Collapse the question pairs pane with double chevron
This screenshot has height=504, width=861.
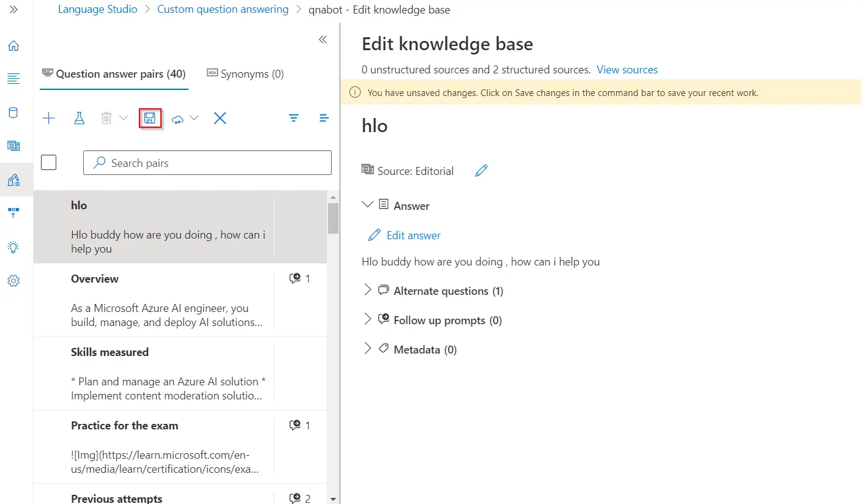tap(322, 40)
